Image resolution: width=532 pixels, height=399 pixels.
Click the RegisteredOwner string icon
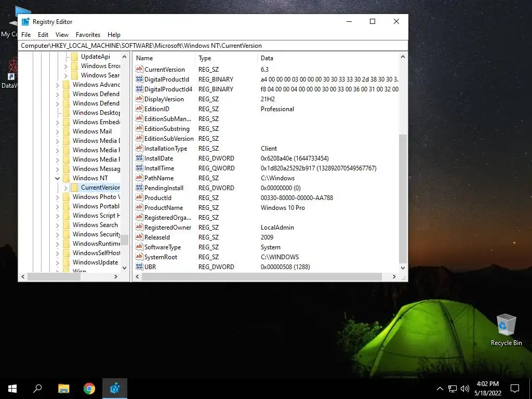[x=139, y=228]
